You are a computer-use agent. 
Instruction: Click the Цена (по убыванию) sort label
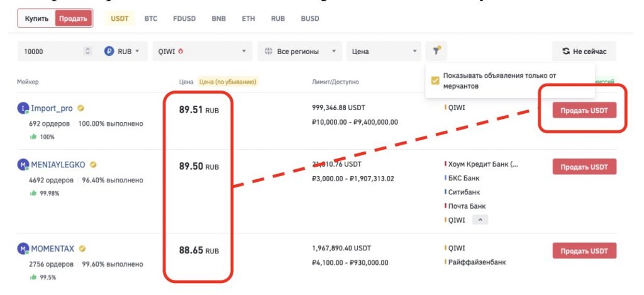tap(228, 82)
